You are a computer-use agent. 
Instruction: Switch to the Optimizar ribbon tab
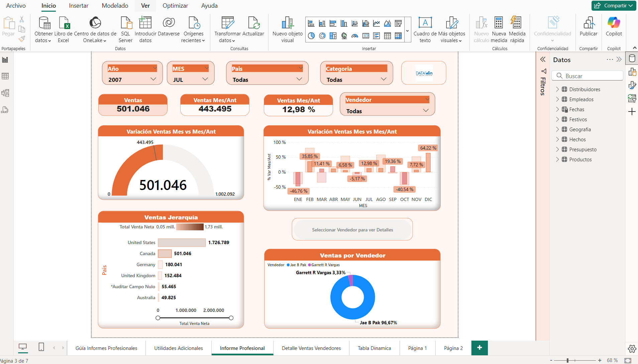175,6
